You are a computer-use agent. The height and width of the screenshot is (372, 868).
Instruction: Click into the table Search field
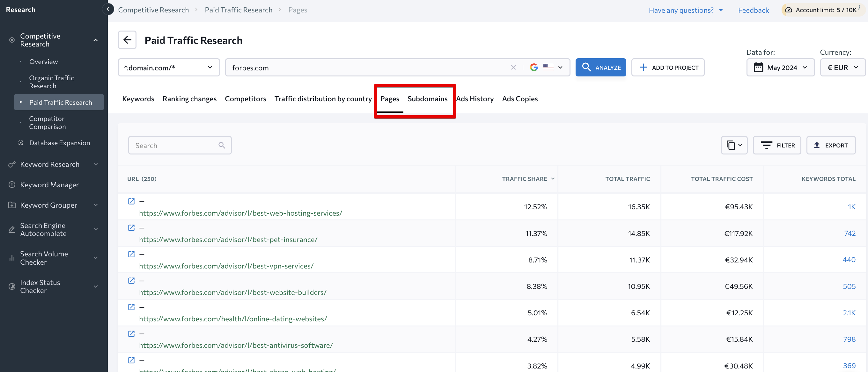[180, 145]
